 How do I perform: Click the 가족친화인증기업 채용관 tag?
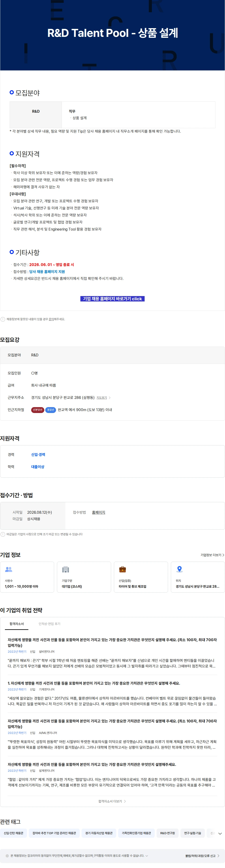tap(136, 833)
